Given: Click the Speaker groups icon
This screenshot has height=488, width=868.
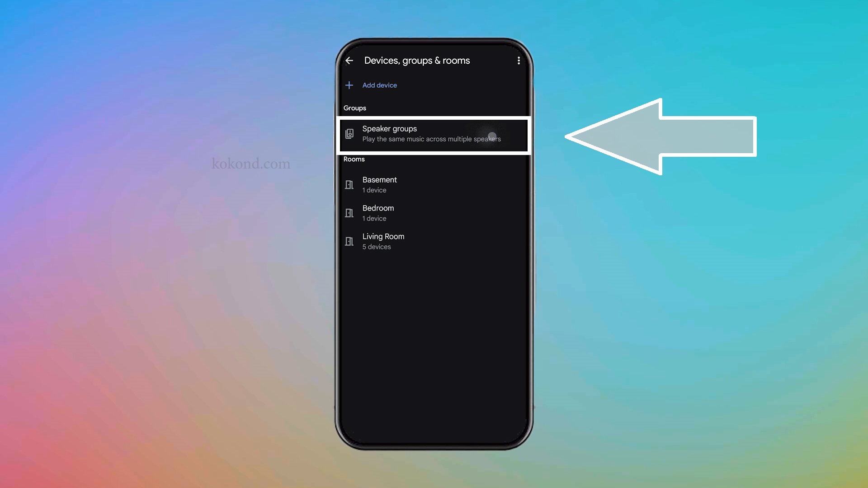Looking at the screenshot, I should pos(349,133).
